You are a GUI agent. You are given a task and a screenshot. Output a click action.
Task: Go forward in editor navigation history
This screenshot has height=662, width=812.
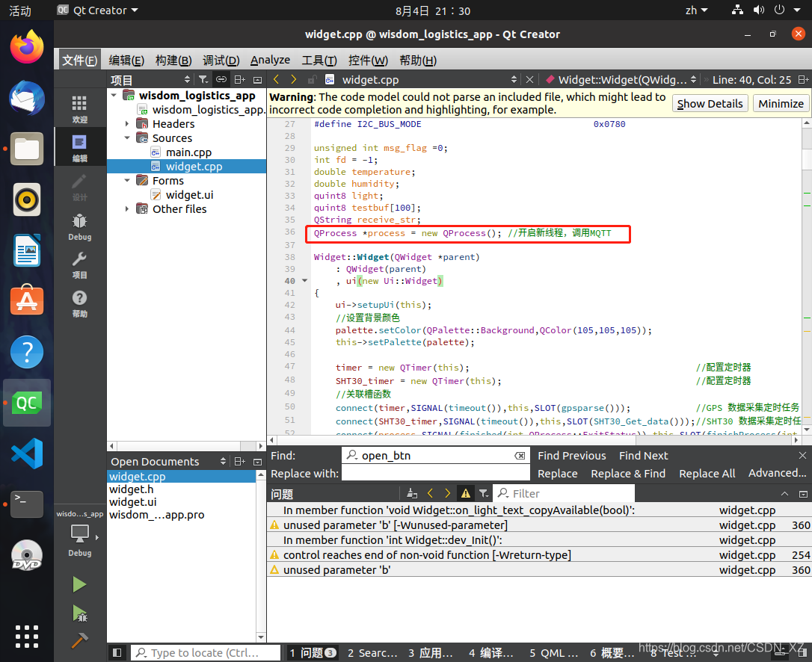click(293, 79)
